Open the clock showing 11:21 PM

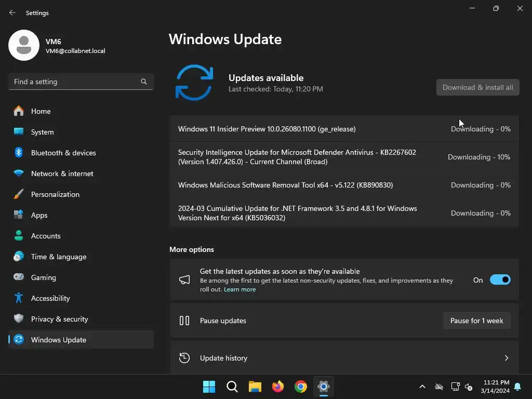click(x=495, y=387)
